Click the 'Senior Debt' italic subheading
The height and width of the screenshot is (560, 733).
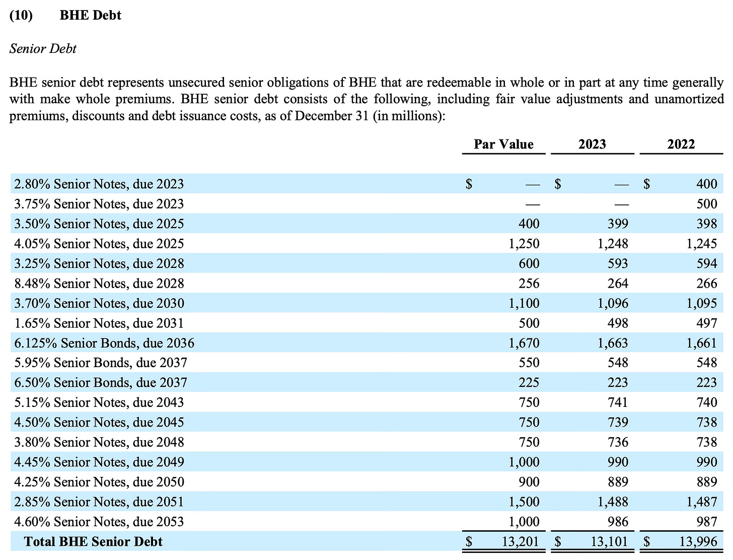[43, 49]
